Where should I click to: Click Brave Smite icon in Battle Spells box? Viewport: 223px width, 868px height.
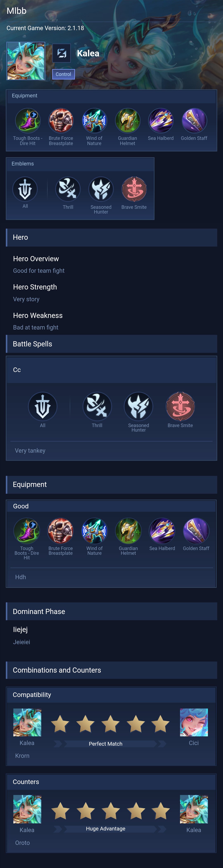coord(180,406)
